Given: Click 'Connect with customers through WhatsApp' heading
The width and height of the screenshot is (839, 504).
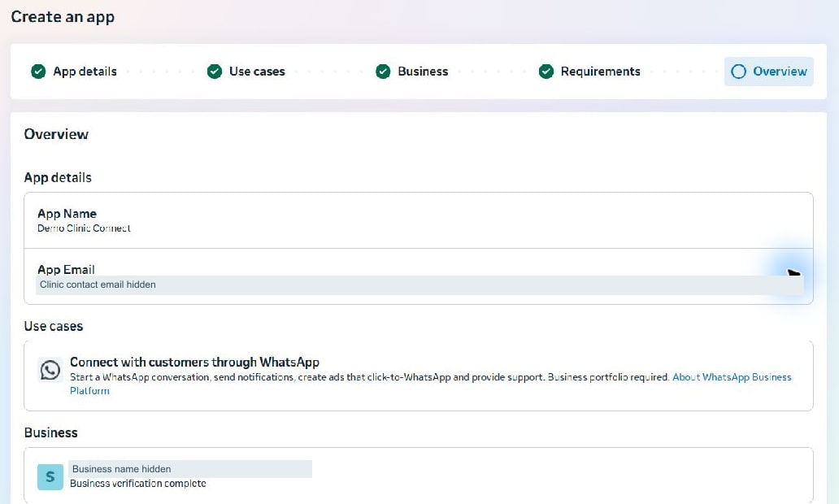Looking at the screenshot, I should (195, 363).
